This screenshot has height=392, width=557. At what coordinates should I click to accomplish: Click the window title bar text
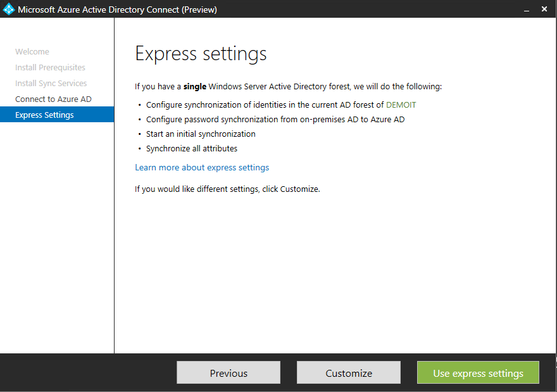pyautogui.click(x=117, y=9)
